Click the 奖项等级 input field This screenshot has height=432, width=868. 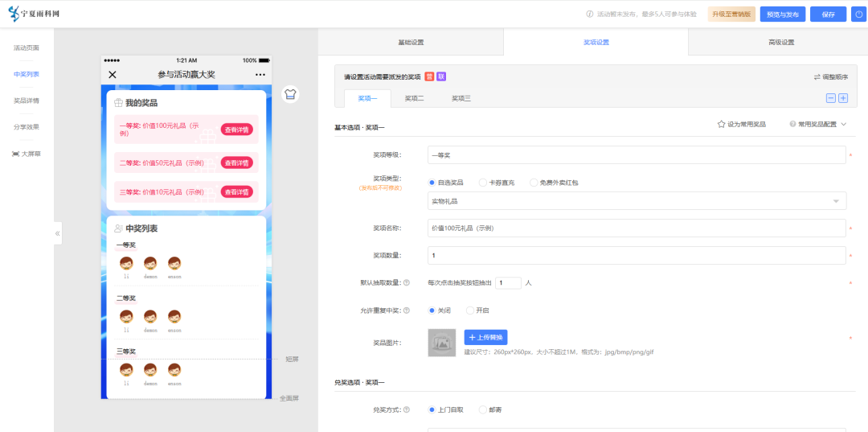pyautogui.click(x=637, y=155)
